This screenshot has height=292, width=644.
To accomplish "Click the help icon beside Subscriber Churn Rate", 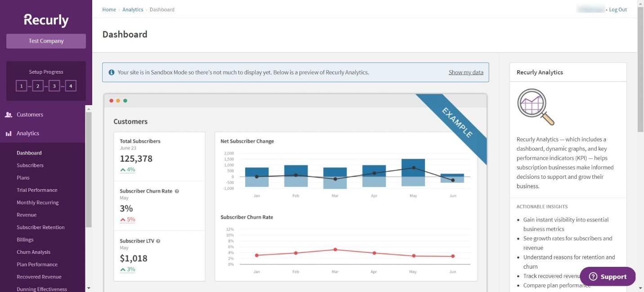I will tap(177, 191).
